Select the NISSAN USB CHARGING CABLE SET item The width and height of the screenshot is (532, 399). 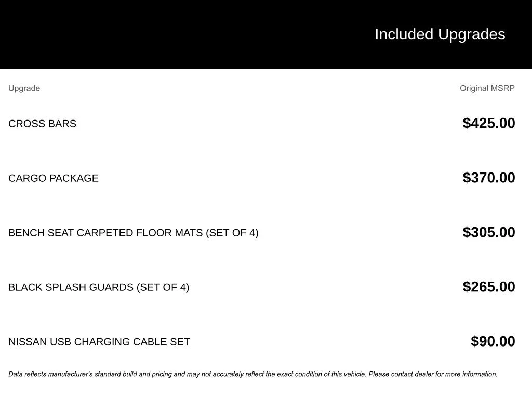[99, 342]
